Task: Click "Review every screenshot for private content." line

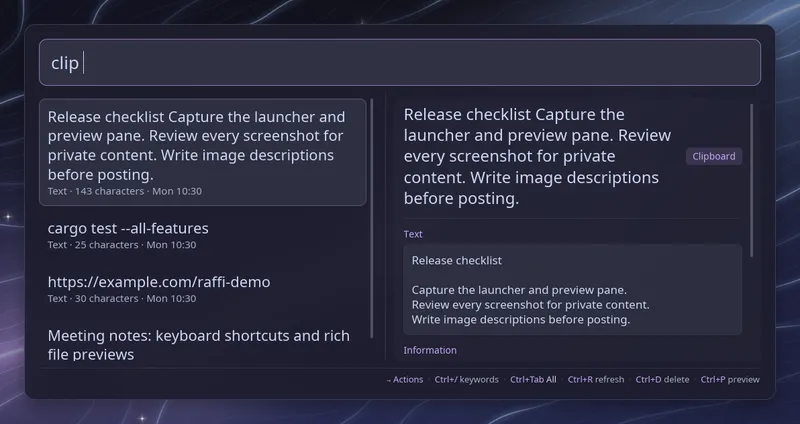Action: (x=530, y=305)
